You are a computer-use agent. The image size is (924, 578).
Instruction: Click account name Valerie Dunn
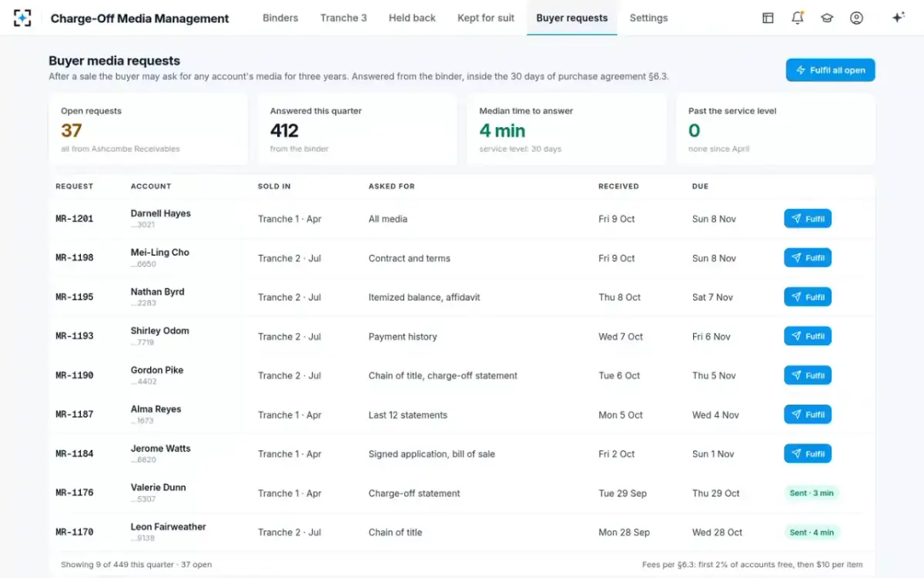tap(159, 488)
